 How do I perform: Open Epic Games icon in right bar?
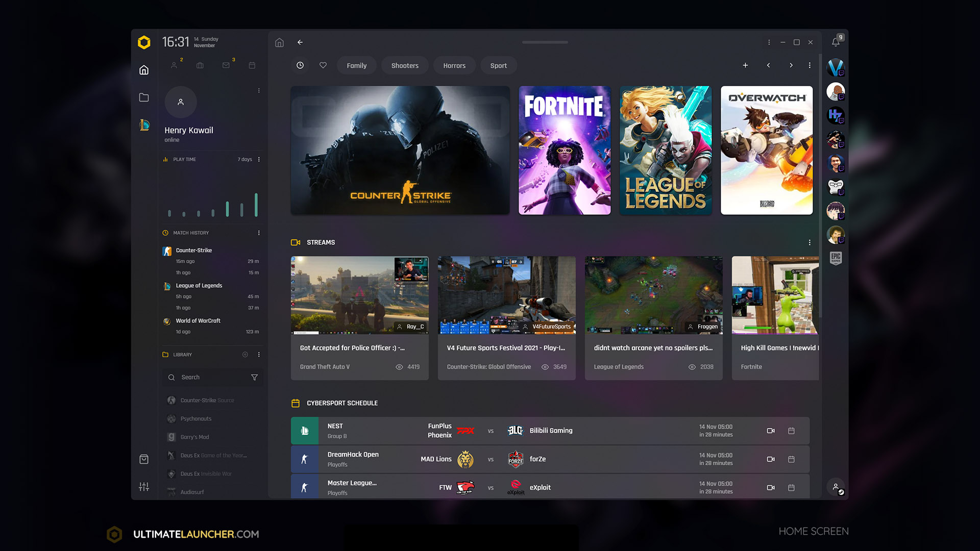(x=836, y=258)
